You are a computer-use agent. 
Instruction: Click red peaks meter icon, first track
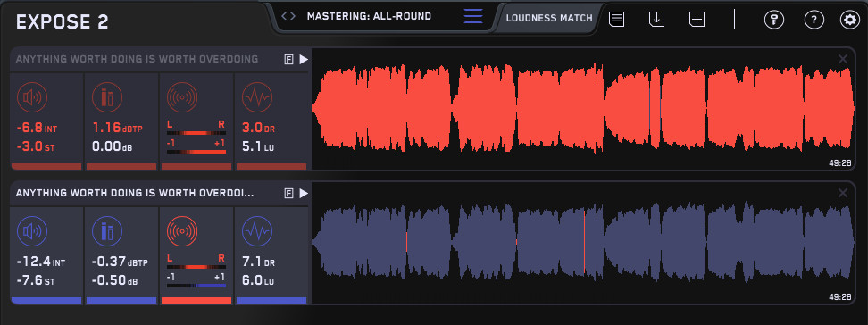[107, 98]
